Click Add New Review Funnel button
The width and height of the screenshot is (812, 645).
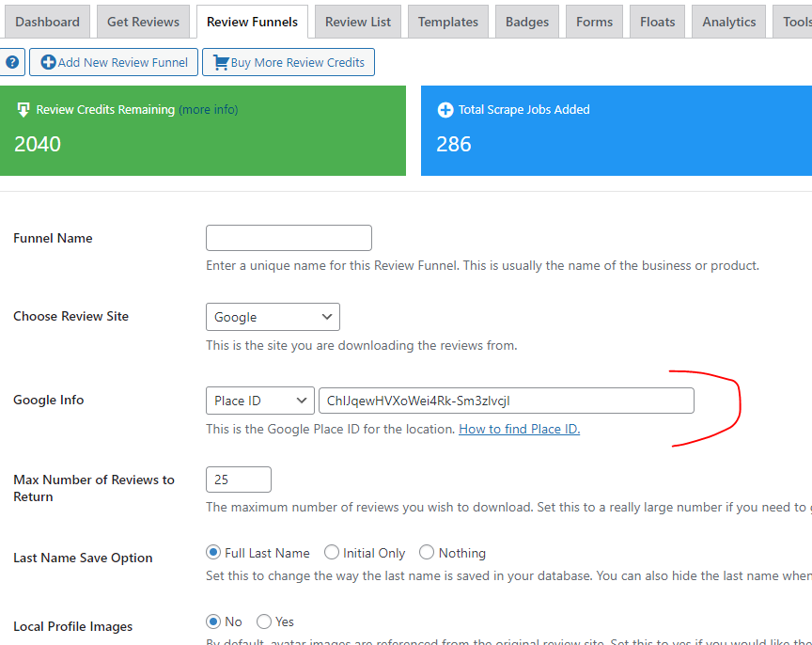(114, 62)
